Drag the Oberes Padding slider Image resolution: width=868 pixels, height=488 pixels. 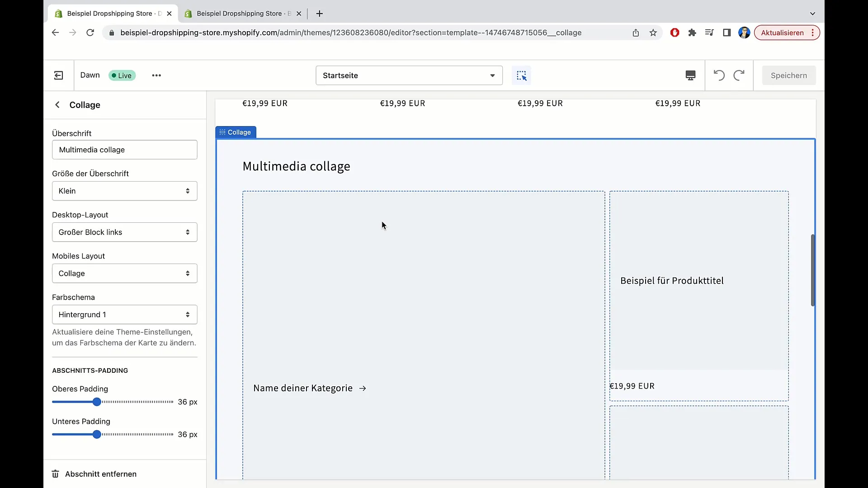[97, 402]
